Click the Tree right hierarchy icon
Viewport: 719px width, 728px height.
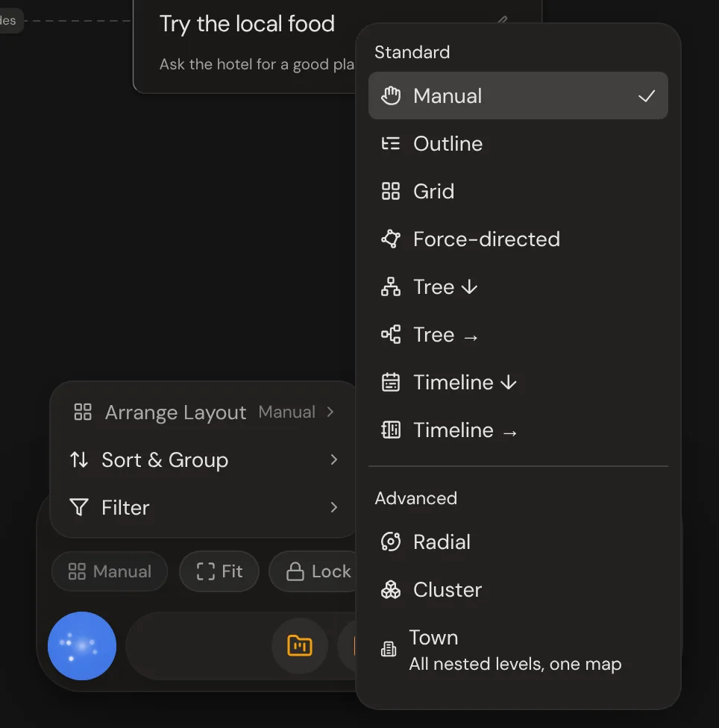(390, 334)
